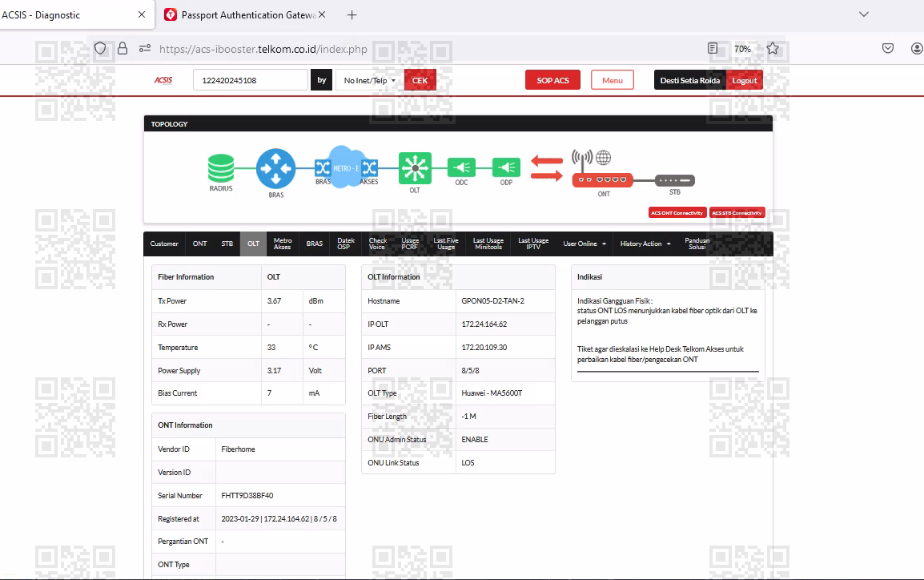The image size is (924, 580).
Task: Click the ODC icon in topology
Action: (x=461, y=167)
